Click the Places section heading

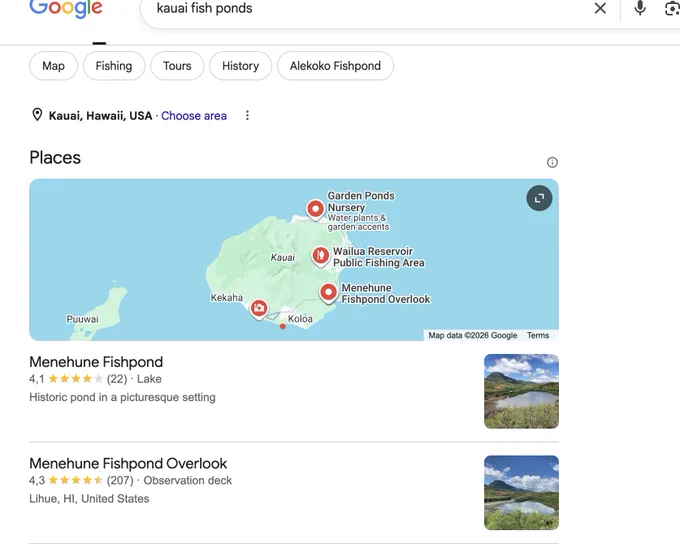pyautogui.click(x=55, y=157)
